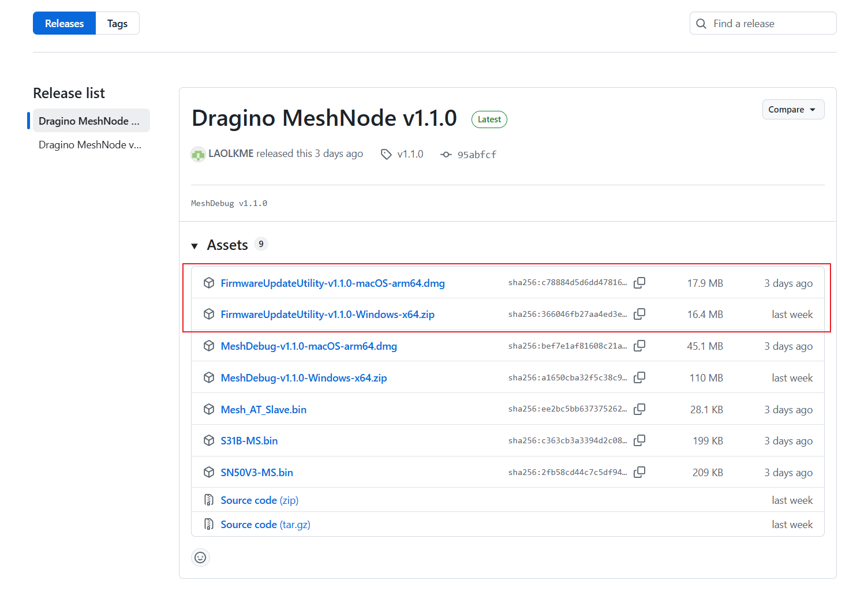Click zip file icon beside Source code (tar.gz)

point(209,524)
